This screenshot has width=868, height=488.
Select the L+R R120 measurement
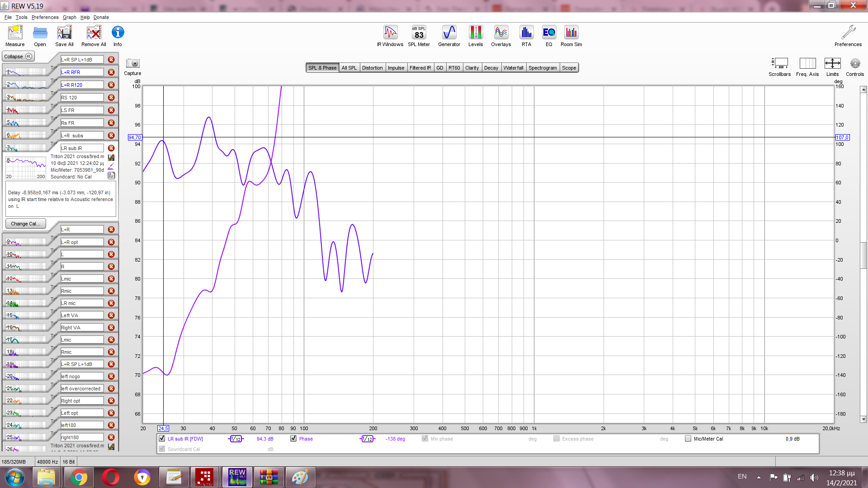coord(82,85)
